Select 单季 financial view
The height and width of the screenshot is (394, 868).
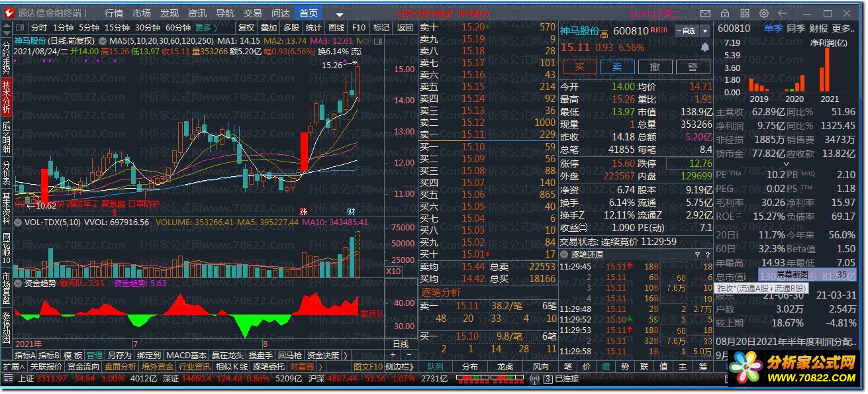[773, 28]
